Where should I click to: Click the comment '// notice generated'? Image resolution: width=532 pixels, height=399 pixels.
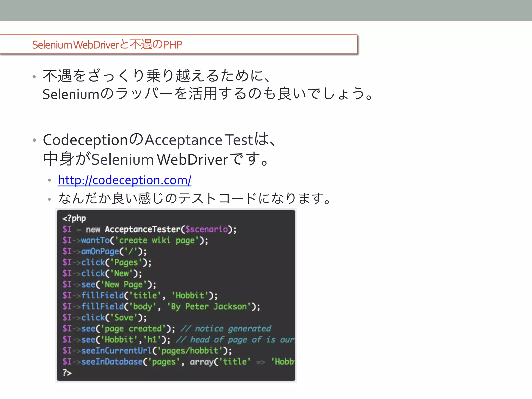(x=226, y=329)
